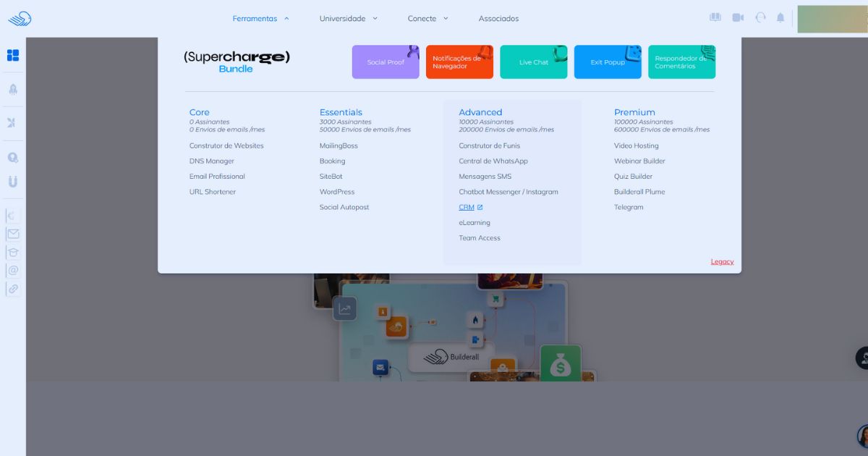Click the rocket icon in left sidebar
Screen dimensions: 868x456
pyautogui.click(x=13, y=89)
